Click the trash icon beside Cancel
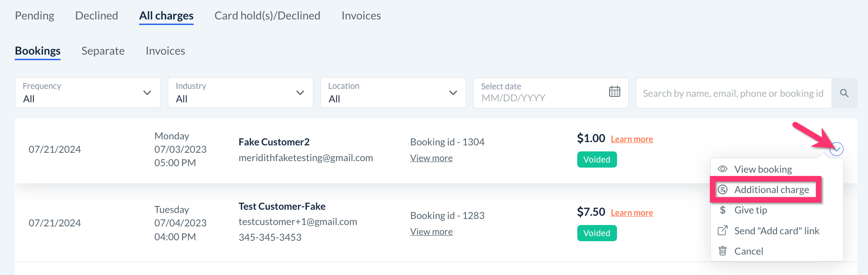 722,251
